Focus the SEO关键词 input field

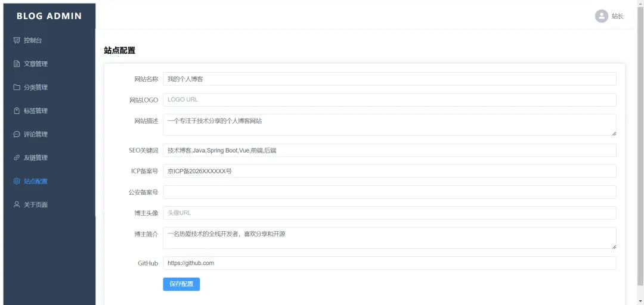pyautogui.click(x=389, y=150)
